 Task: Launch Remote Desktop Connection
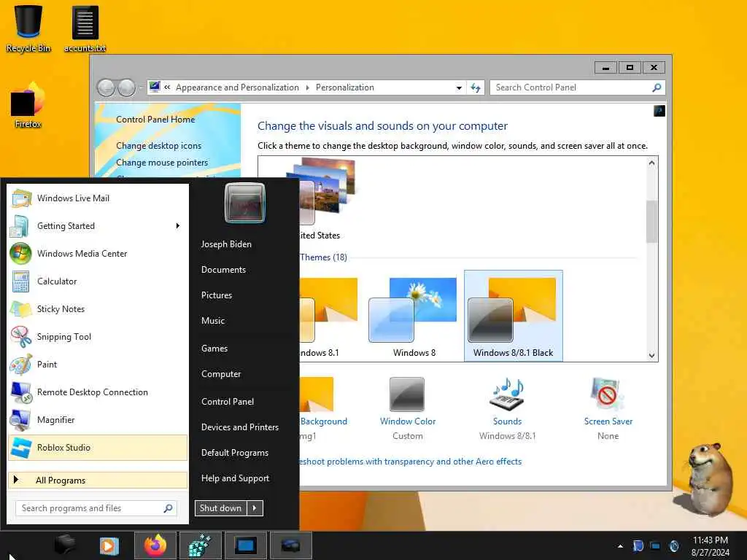(x=98, y=392)
